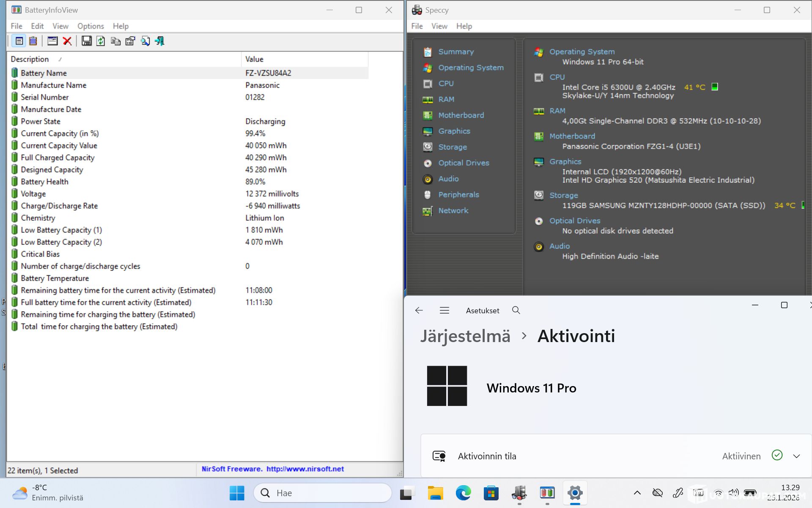Click the Refresh toolbar icon

click(101, 41)
